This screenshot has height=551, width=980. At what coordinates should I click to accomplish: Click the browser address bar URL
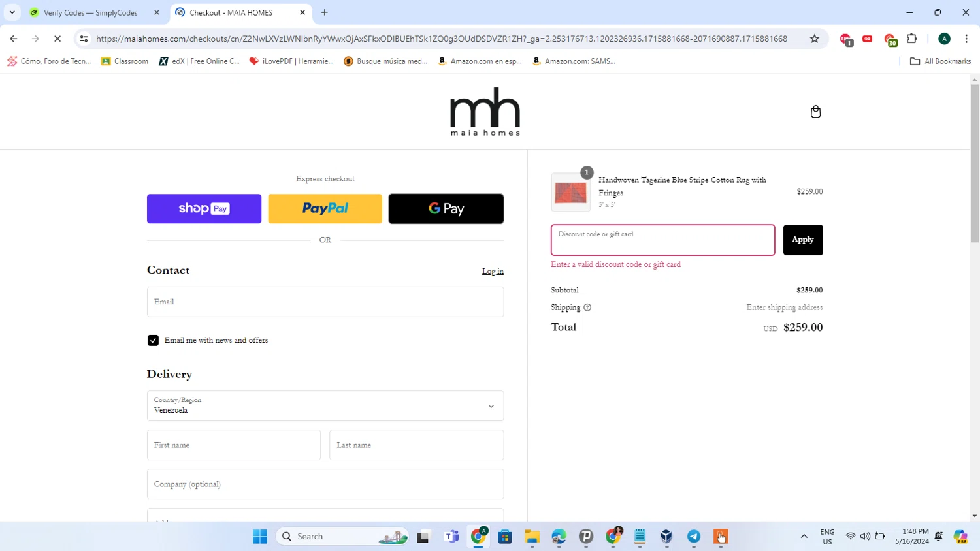(442, 39)
